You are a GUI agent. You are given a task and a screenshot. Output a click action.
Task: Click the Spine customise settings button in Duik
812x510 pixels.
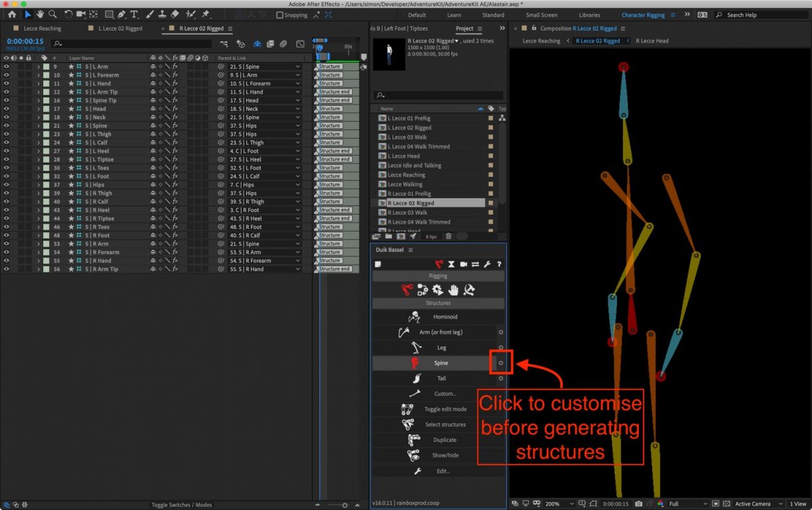pyautogui.click(x=501, y=362)
